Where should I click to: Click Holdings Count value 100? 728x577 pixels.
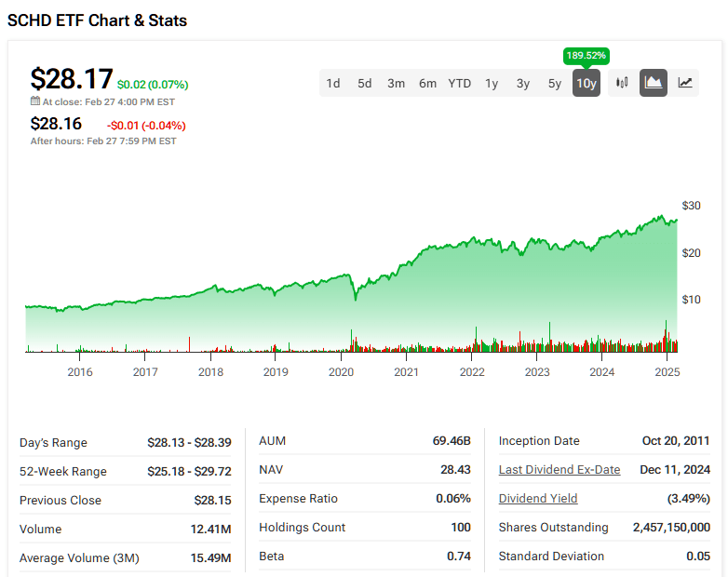(x=461, y=527)
